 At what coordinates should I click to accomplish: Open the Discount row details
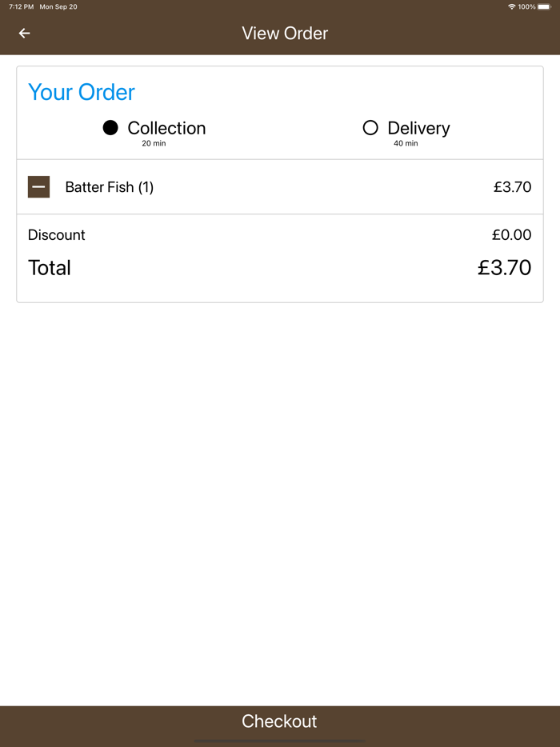point(280,234)
